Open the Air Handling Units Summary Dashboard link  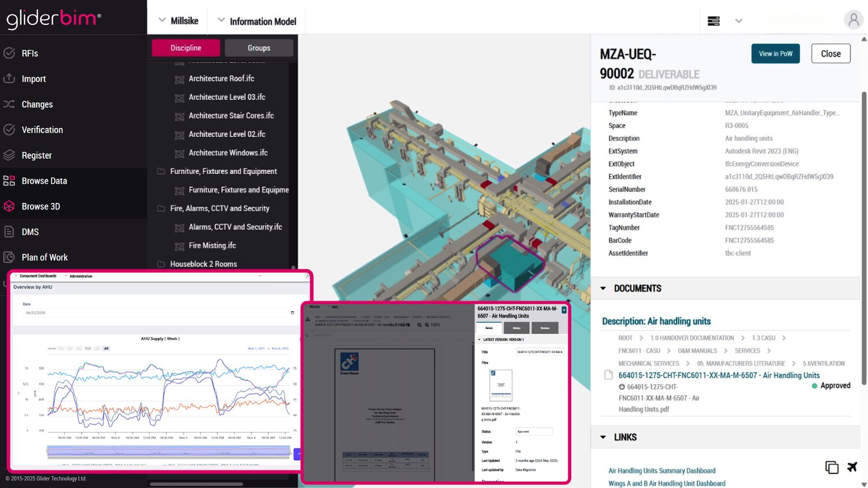(x=662, y=471)
